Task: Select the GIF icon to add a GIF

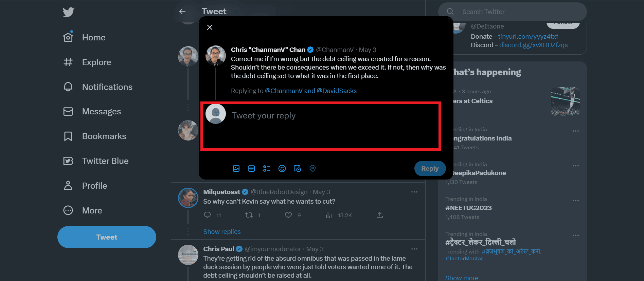Action: tap(251, 168)
